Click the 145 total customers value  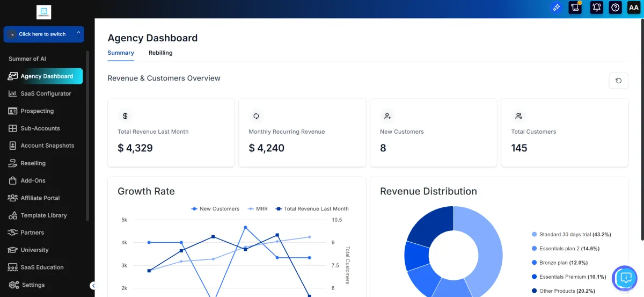pyautogui.click(x=519, y=148)
